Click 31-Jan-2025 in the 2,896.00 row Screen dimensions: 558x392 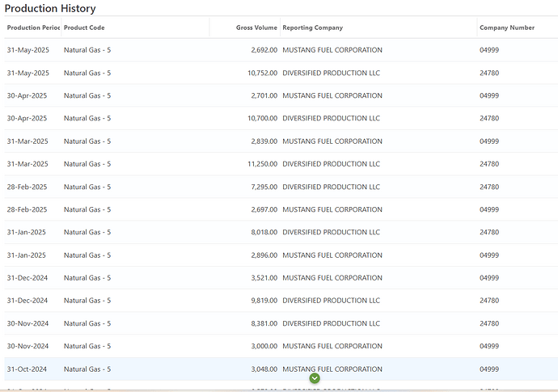click(27, 255)
